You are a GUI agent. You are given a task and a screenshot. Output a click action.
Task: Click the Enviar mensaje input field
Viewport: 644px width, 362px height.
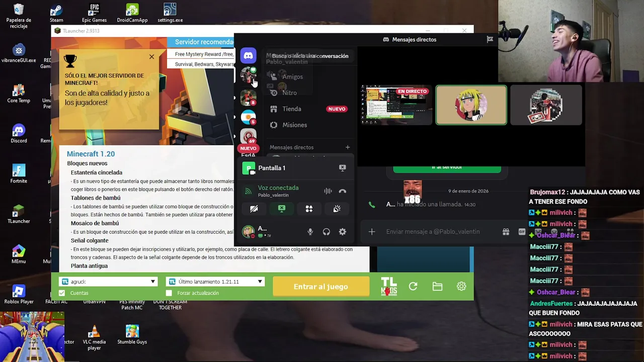tap(433, 232)
